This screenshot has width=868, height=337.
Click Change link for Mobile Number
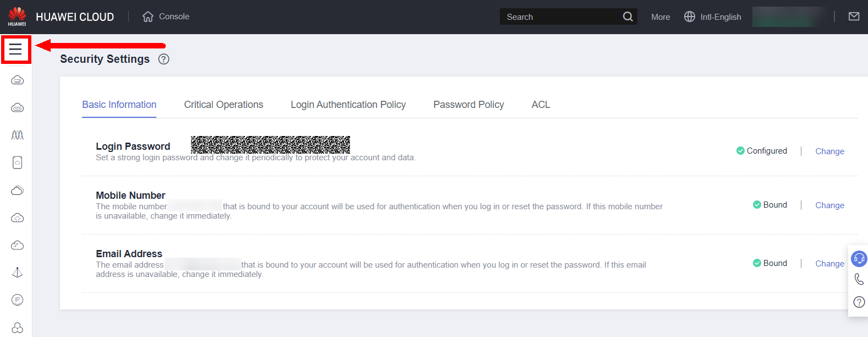[x=829, y=205]
